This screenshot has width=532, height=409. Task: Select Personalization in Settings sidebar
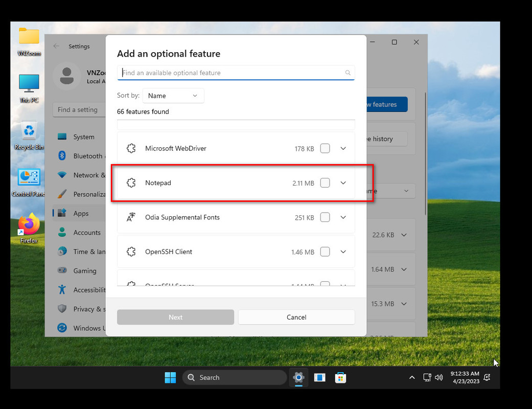[80, 194]
